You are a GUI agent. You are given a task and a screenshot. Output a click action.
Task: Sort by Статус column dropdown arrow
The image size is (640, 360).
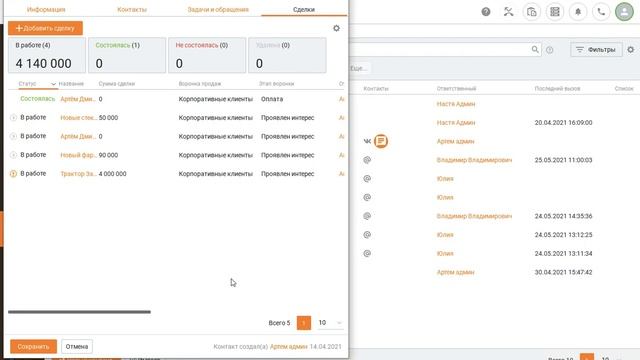point(53,84)
